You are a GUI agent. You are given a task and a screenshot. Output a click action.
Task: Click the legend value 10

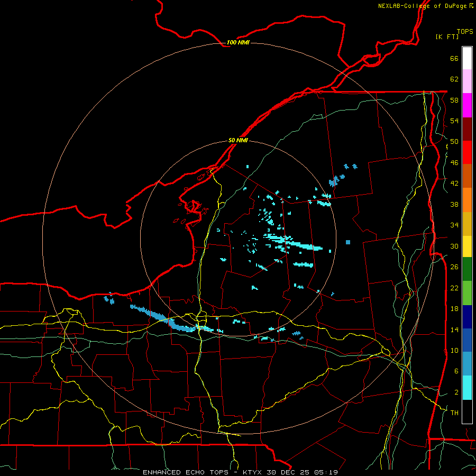click(x=454, y=351)
